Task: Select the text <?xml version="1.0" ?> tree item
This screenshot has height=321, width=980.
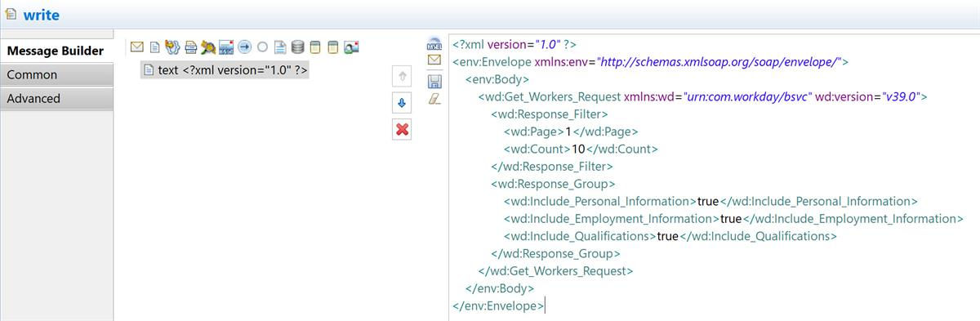Action: [225, 70]
